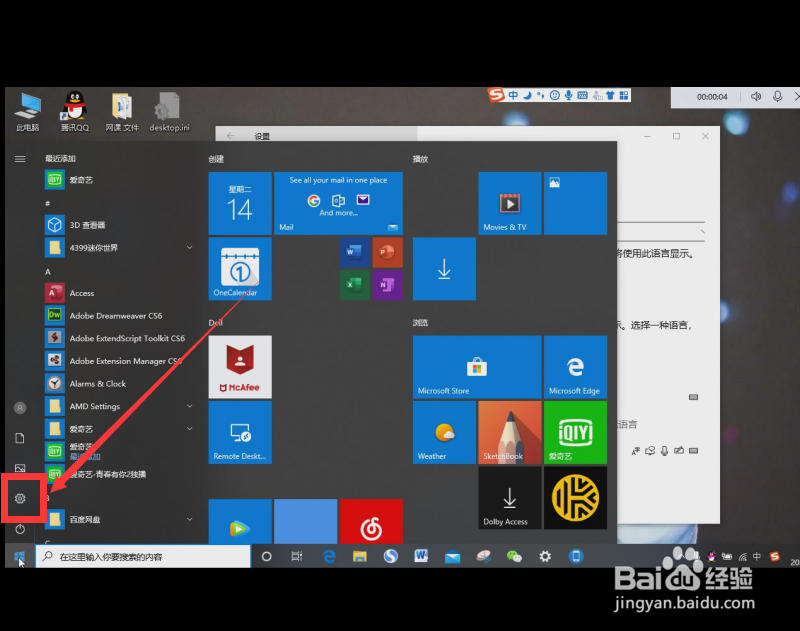
Task: Open 腾讯QQ desktop shortcut
Action: click(75, 112)
